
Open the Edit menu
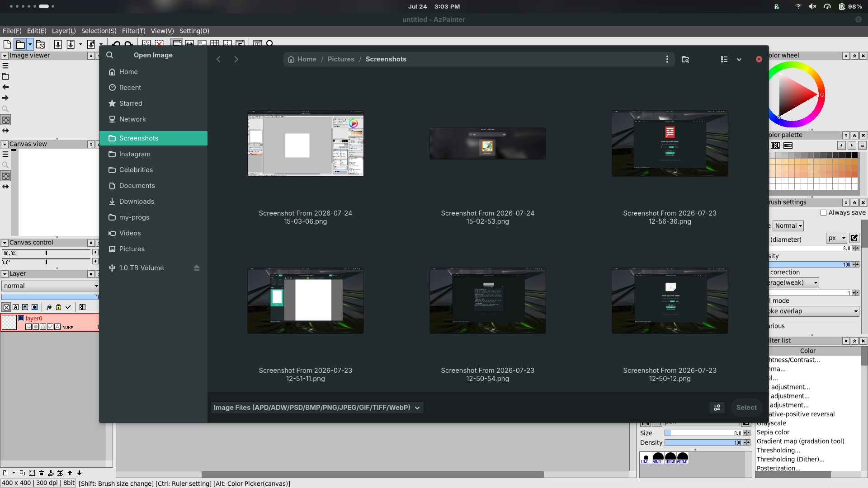tap(37, 31)
